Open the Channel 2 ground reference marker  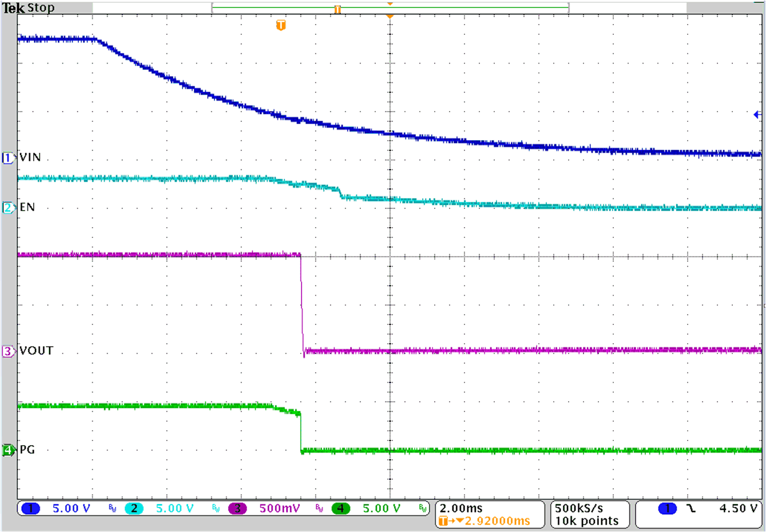(8, 207)
